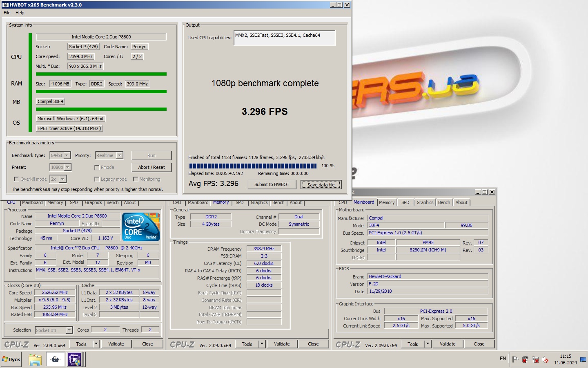Open Graphics tab in CPU-Z Motherboard window
The image size is (588, 368).
[425, 202]
